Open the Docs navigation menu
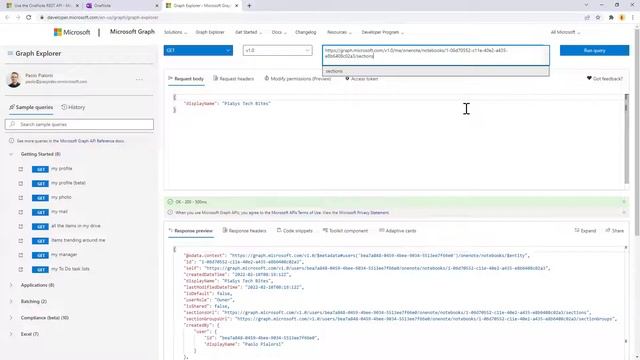This screenshot has height=360, width=640. [278, 32]
